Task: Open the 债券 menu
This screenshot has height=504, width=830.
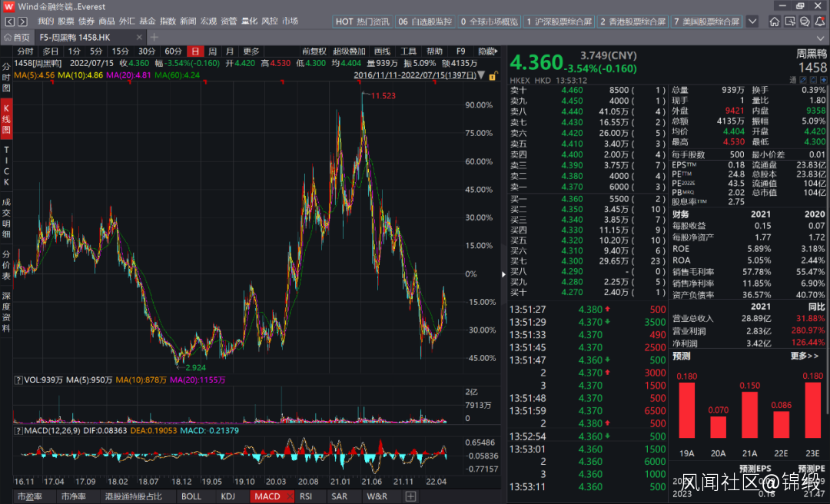Action: pos(86,22)
